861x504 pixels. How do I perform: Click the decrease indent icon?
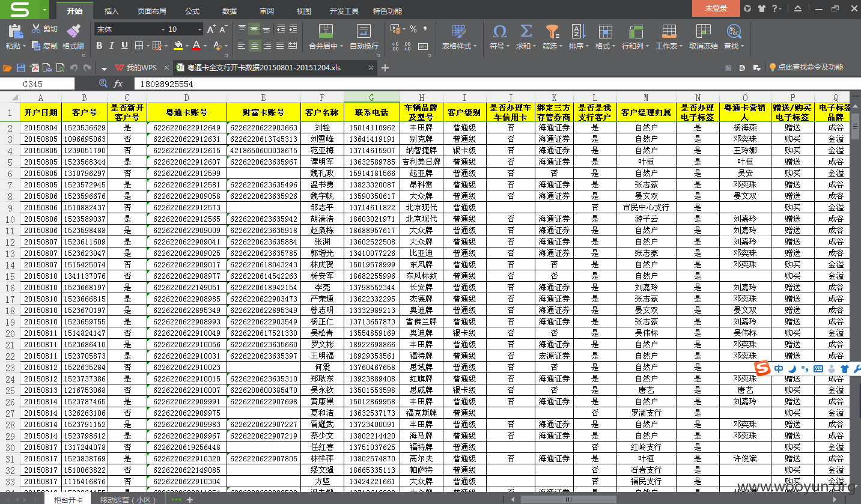[x=281, y=29]
